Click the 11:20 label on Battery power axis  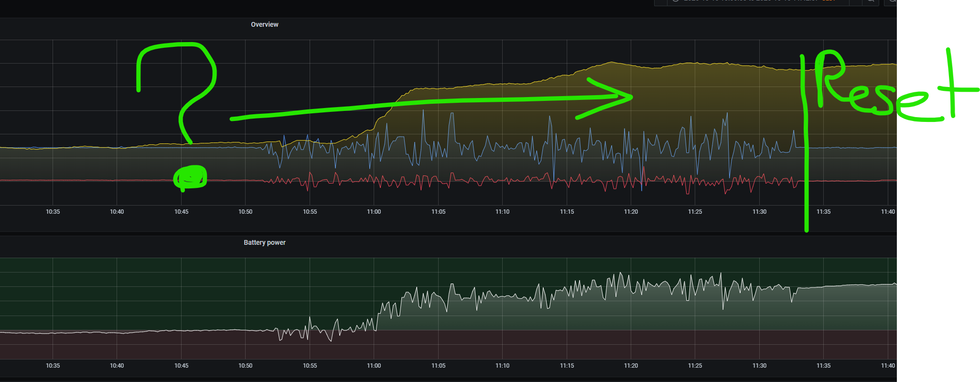631,365
